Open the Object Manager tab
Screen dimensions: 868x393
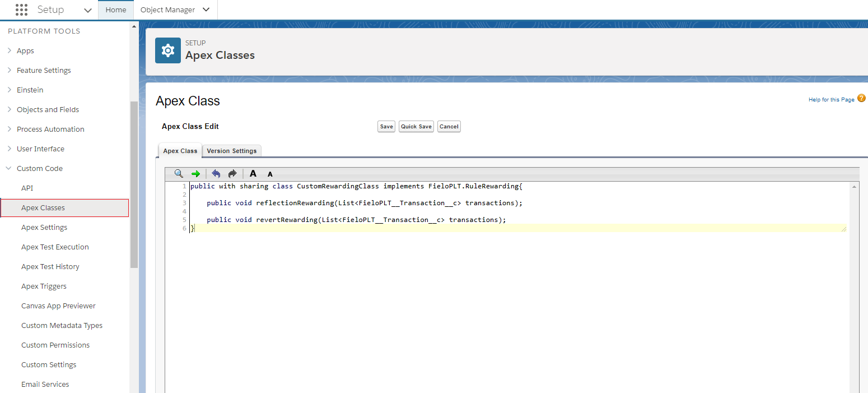[167, 10]
